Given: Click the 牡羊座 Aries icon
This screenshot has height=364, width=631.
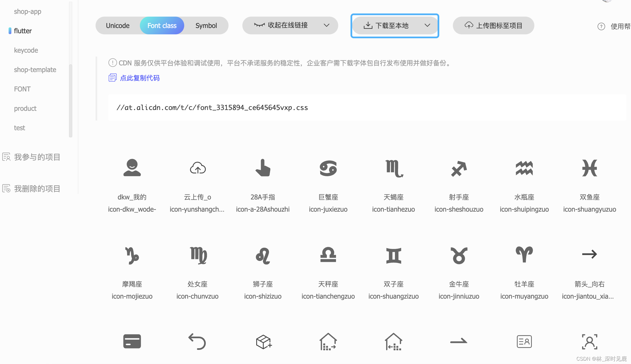Looking at the screenshot, I should (524, 254).
